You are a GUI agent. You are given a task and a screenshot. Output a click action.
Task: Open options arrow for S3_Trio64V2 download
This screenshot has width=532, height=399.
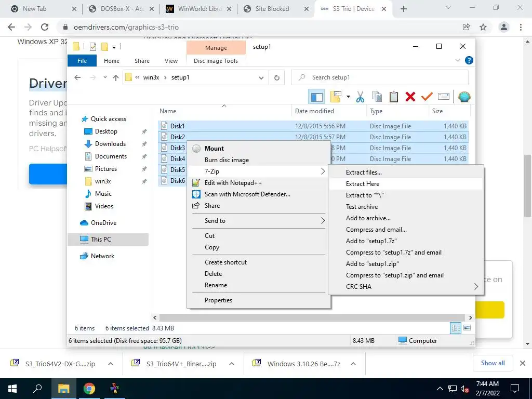(x=111, y=364)
